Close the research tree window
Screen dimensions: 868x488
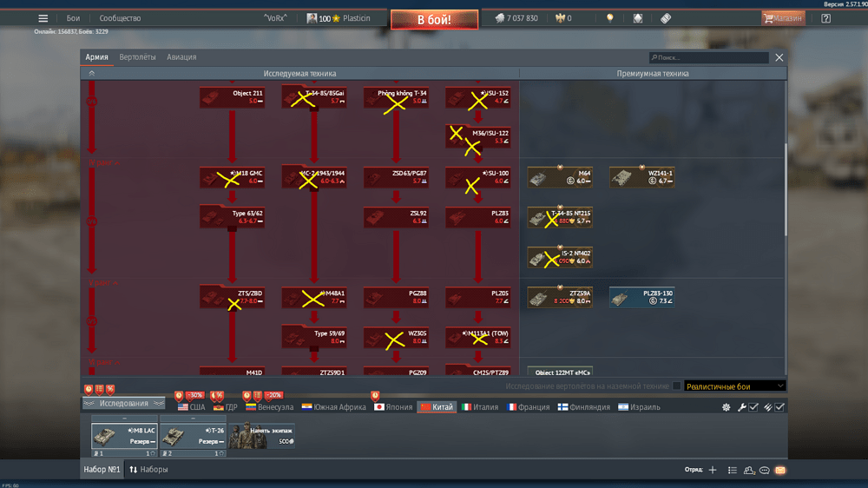(779, 57)
